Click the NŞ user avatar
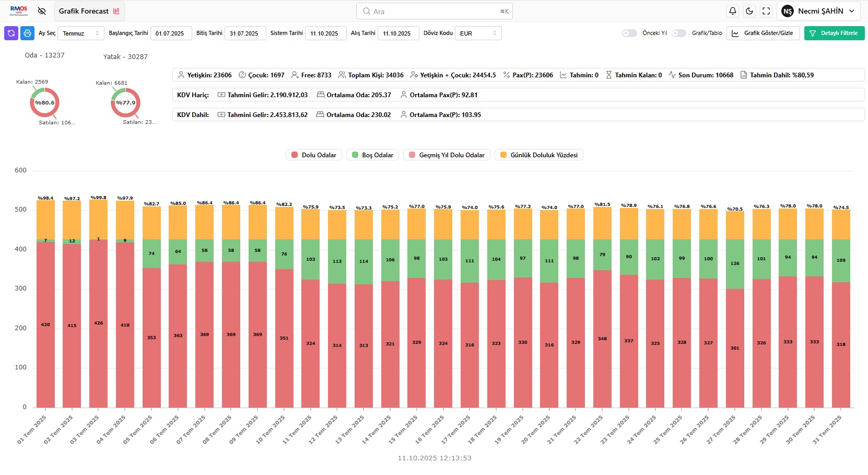 point(788,11)
